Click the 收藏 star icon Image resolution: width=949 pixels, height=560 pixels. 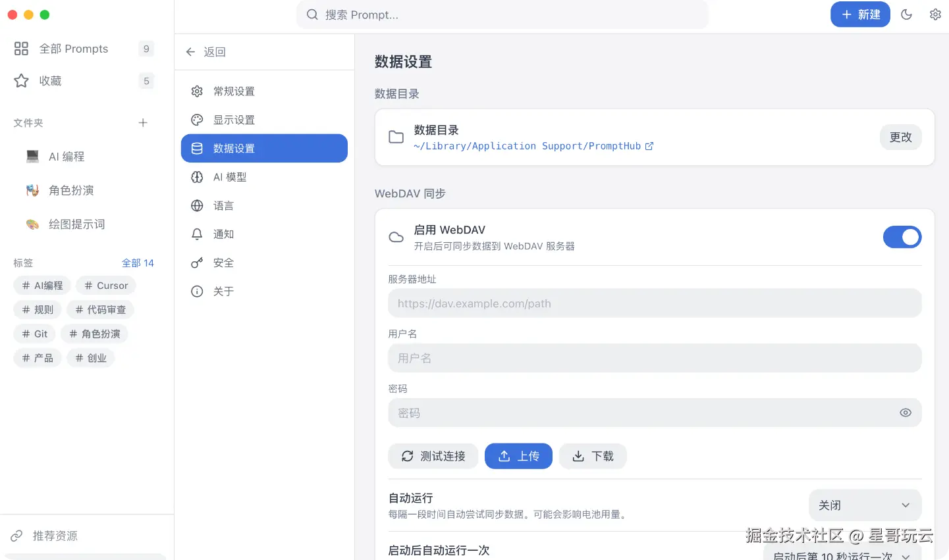21,81
